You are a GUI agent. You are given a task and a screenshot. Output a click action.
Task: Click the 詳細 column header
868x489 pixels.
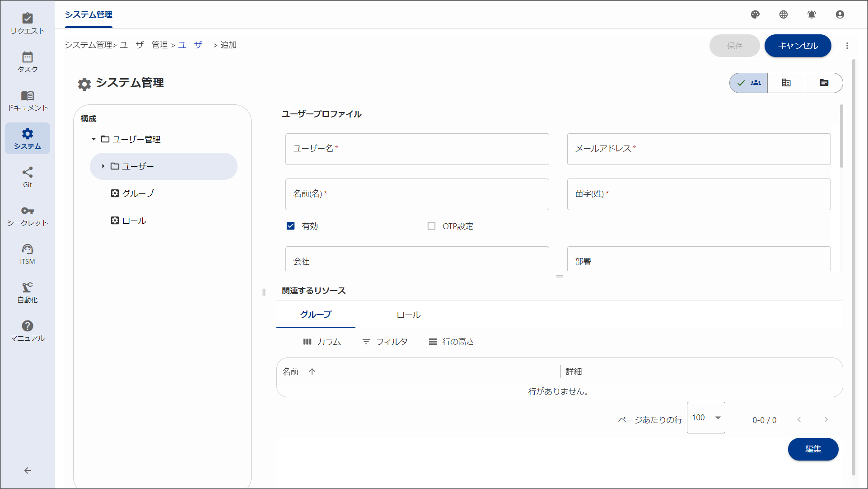[x=574, y=371]
